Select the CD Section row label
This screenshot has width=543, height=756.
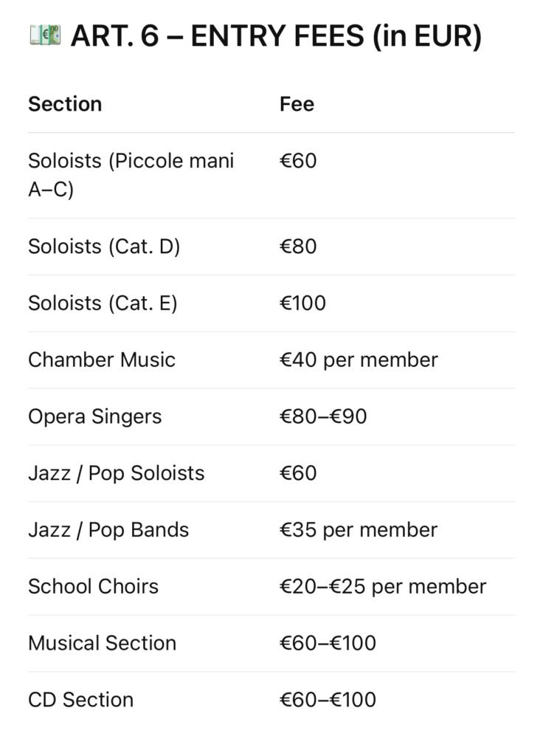pos(80,699)
